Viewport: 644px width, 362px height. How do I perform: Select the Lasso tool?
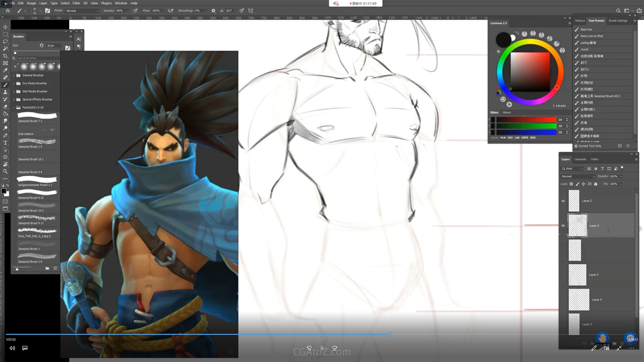[x=5, y=42]
